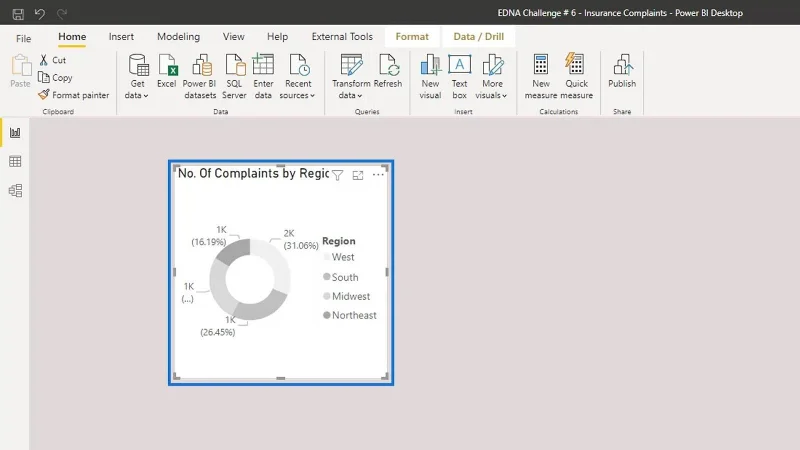Open Get data dropdown
This screenshot has height=450, width=800.
pos(137,76)
